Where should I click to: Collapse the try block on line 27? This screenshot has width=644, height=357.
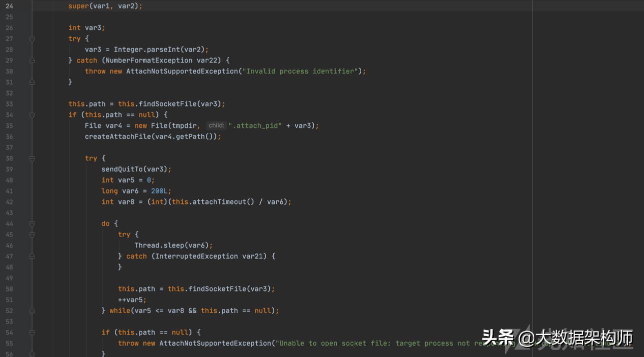pos(31,38)
